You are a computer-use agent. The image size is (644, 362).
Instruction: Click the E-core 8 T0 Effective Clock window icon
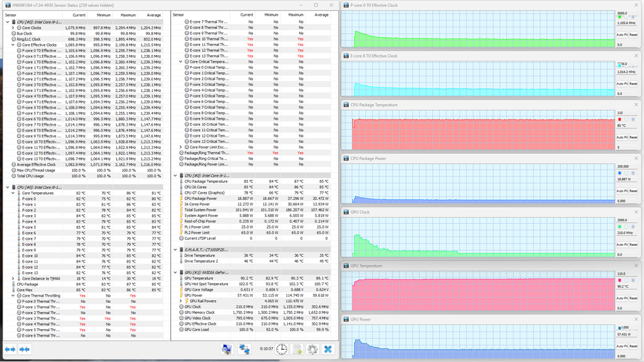click(x=346, y=56)
